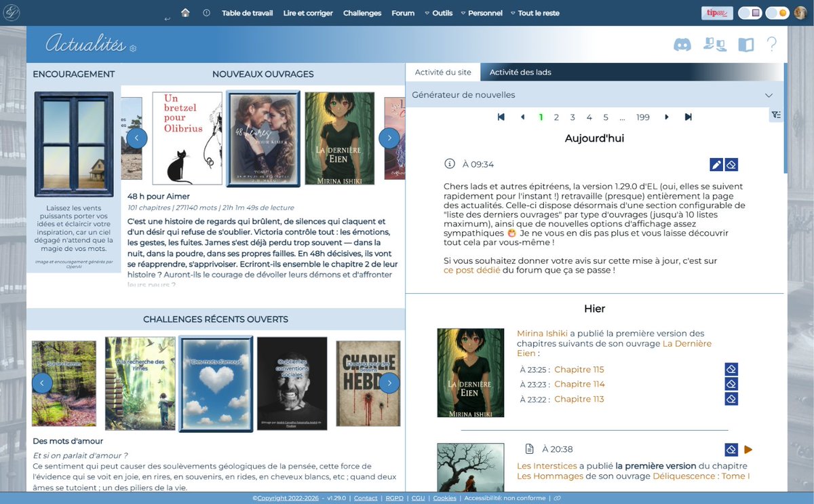Edit the 09:34 news post

[x=716, y=164]
